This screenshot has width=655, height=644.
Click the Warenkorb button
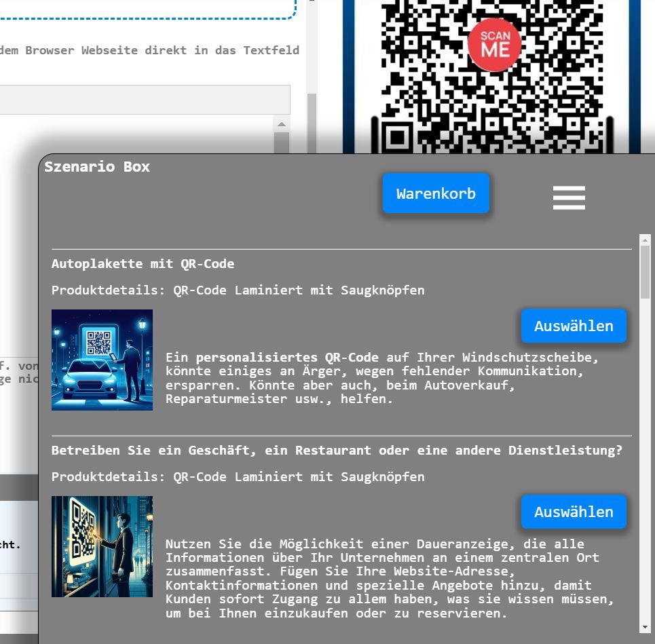[x=436, y=193]
